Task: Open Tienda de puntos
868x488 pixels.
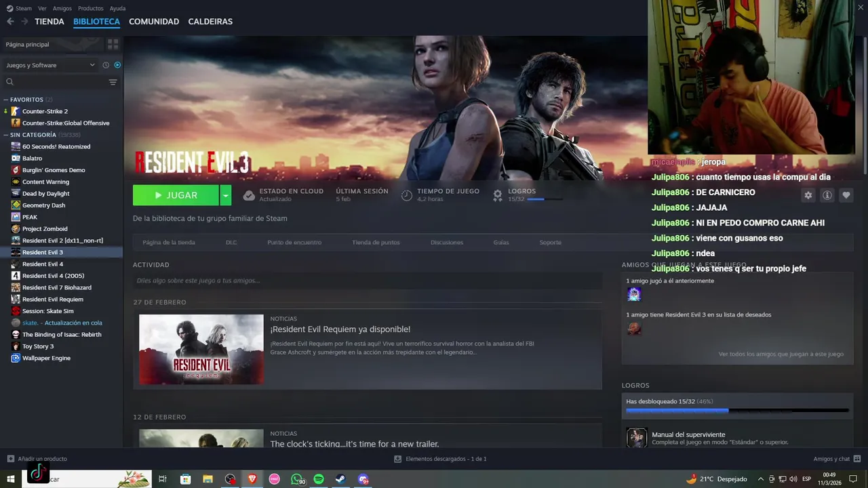Action: 376,243
